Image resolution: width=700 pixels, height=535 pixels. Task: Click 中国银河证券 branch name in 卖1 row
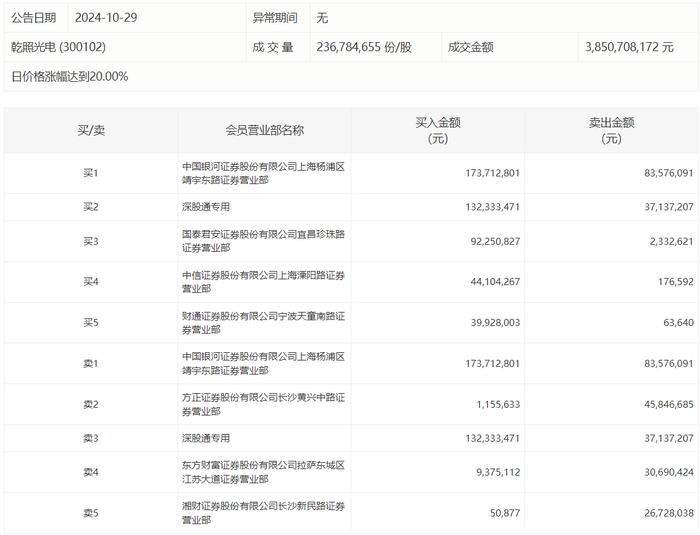point(263,364)
